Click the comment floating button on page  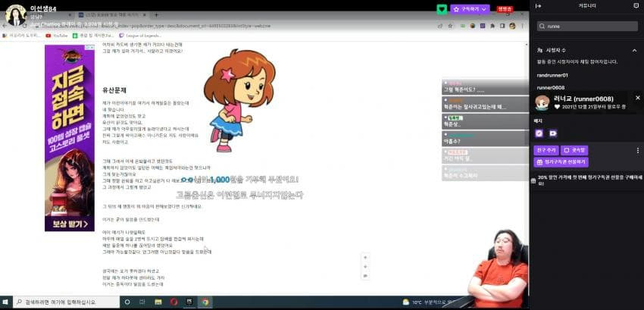point(365,276)
